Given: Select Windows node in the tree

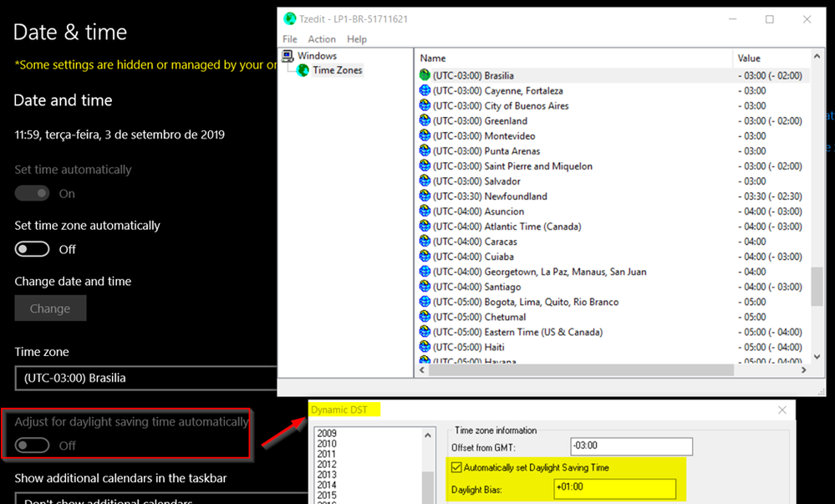Looking at the screenshot, I should click(x=317, y=55).
